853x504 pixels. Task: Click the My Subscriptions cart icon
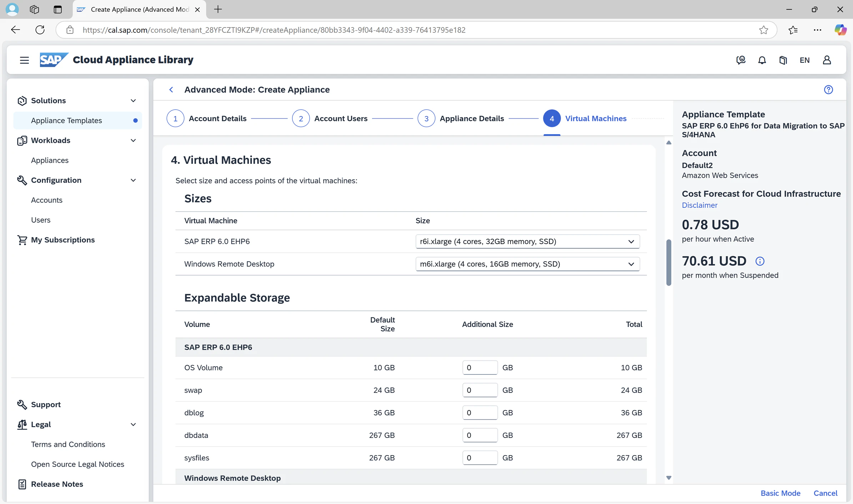[x=22, y=240]
